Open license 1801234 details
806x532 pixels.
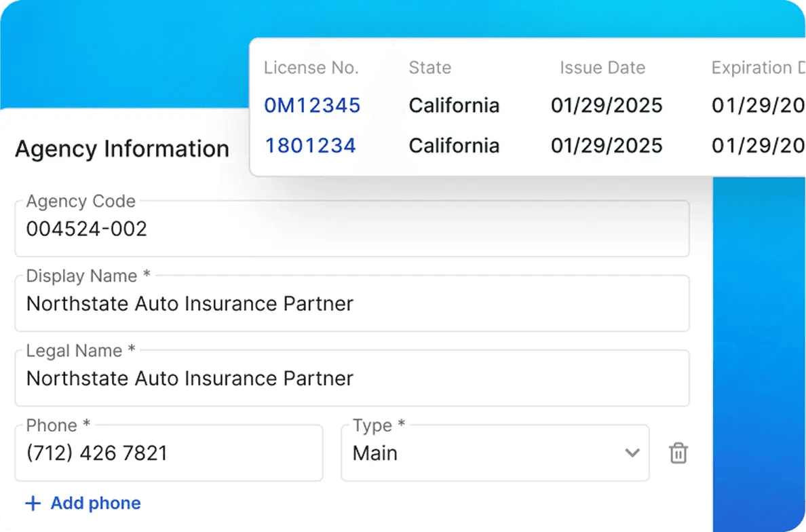(x=311, y=145)
